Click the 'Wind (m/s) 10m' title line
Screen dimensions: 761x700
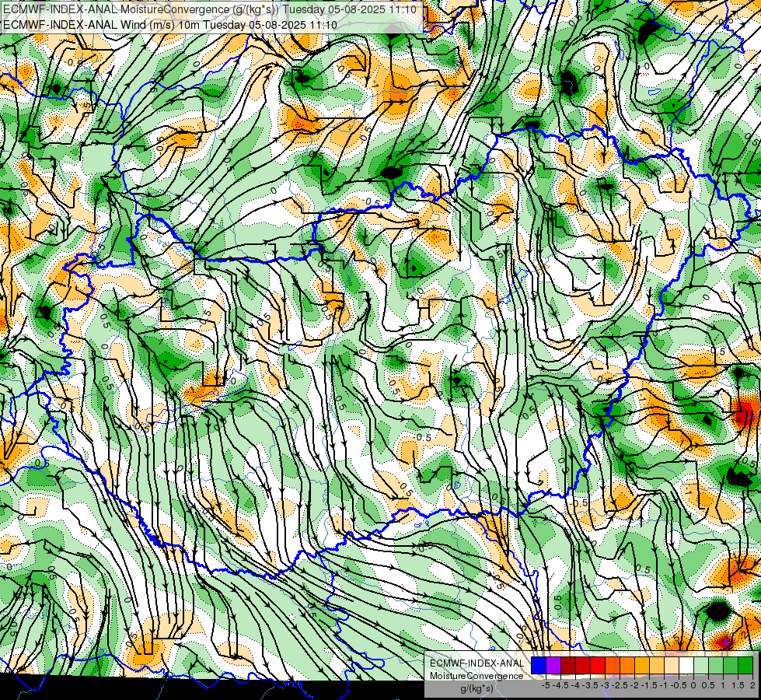(170, 24)
